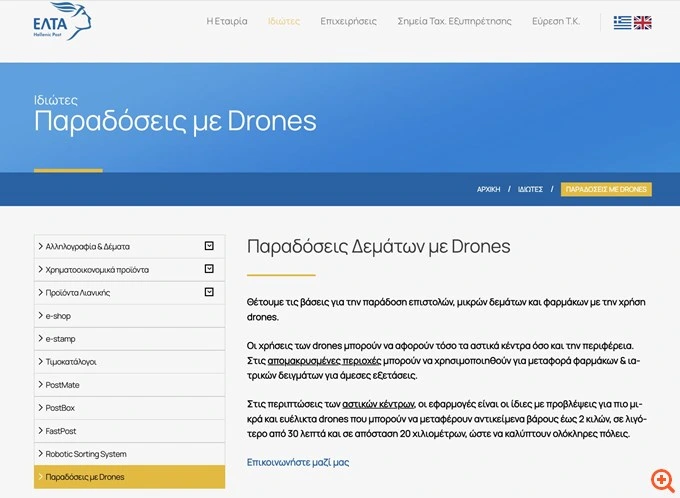This screenshot has width=680, height=498.
Task: Select ΙΔΙΩΤΕΣ in the breadcrumb
Action: [530, 189]
